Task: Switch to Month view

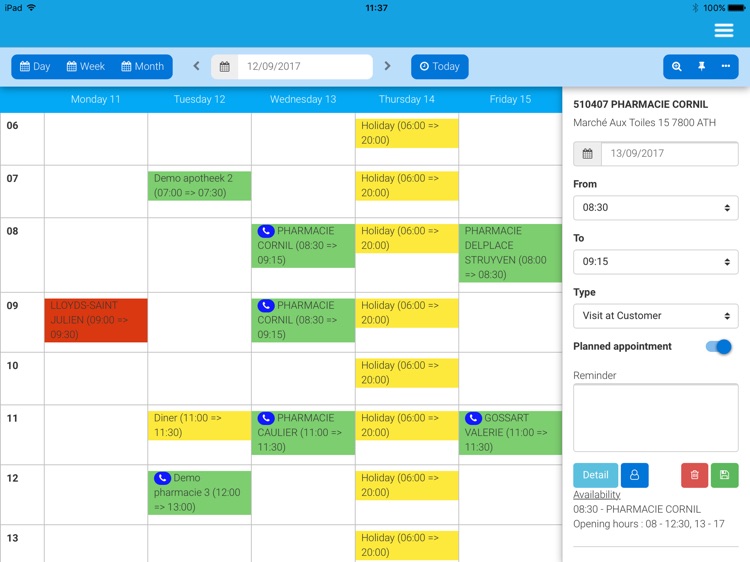Action: [x=142, y=66]
